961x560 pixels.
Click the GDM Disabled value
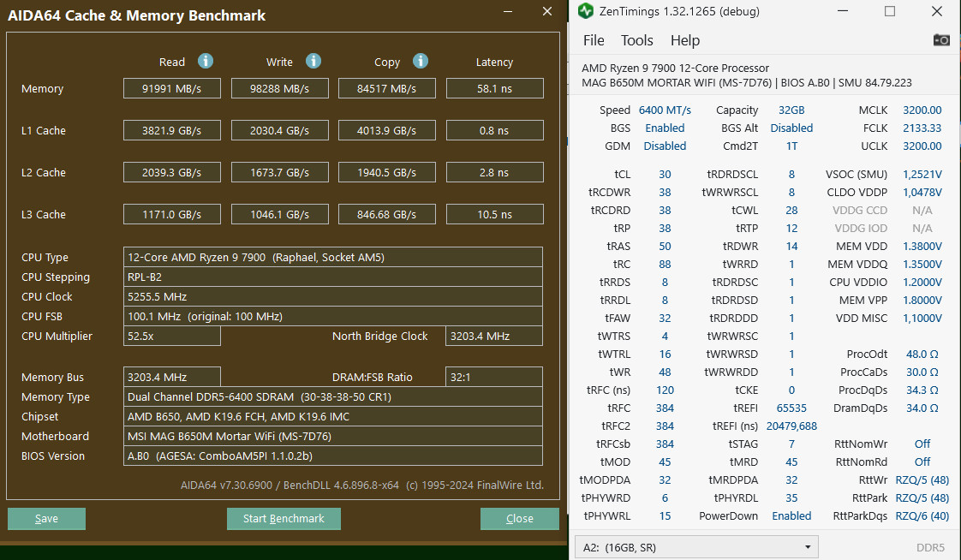[x=665, y=146]
